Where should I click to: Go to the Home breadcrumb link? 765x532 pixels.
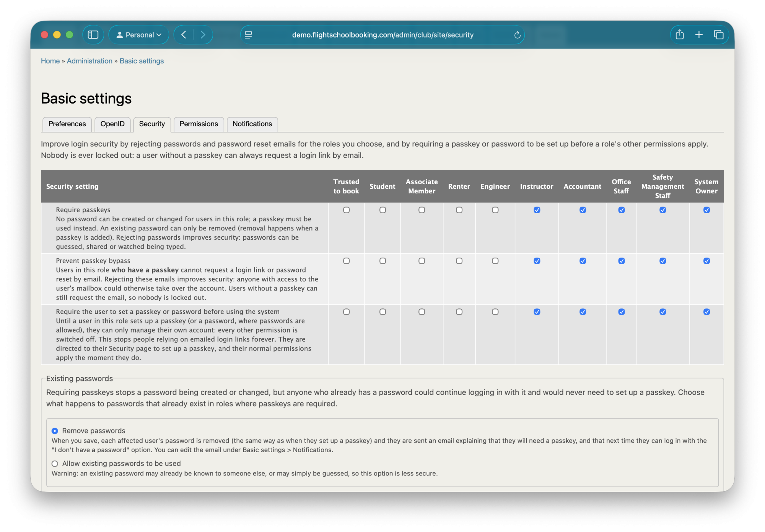pos(50,61)
